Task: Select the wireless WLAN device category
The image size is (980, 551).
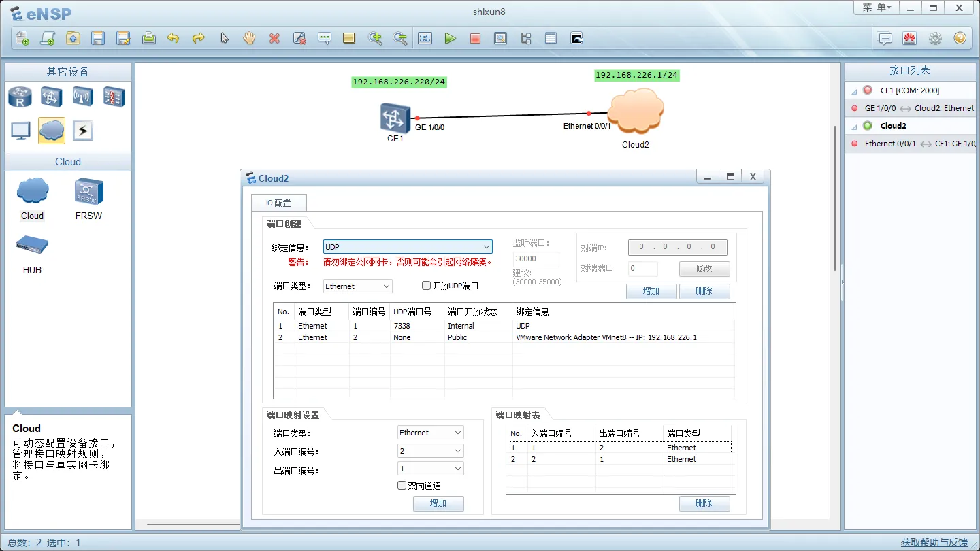Action: (x=83, y=97)
